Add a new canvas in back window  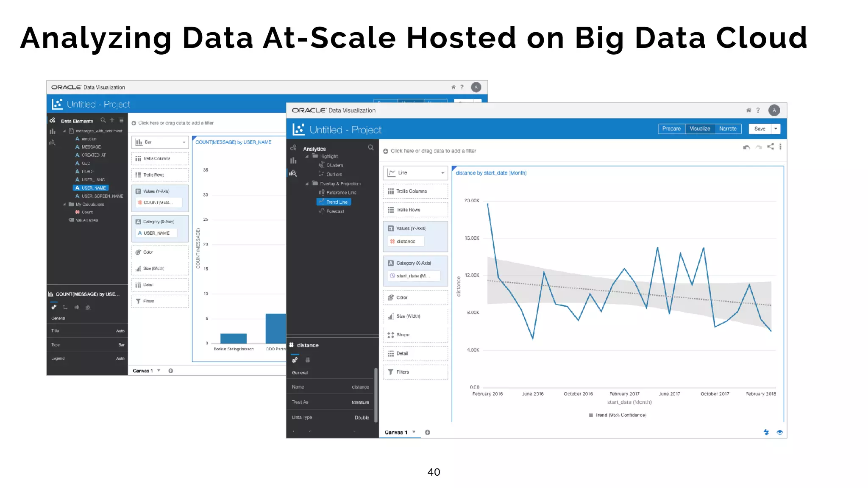(x=171, y=371)
